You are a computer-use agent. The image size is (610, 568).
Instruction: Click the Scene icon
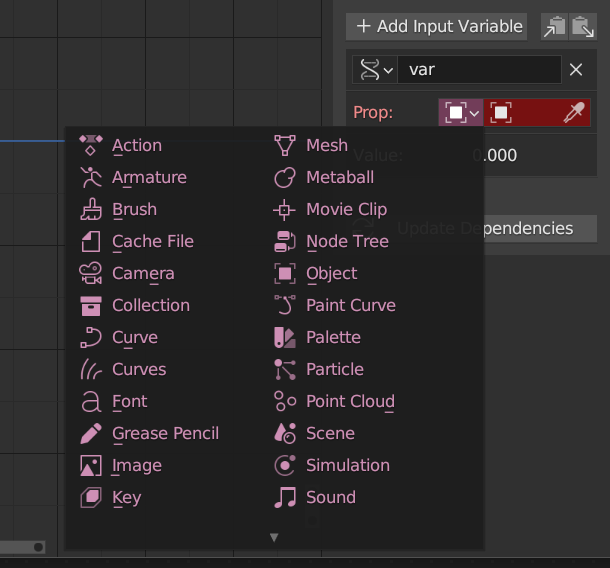(285, 433)
